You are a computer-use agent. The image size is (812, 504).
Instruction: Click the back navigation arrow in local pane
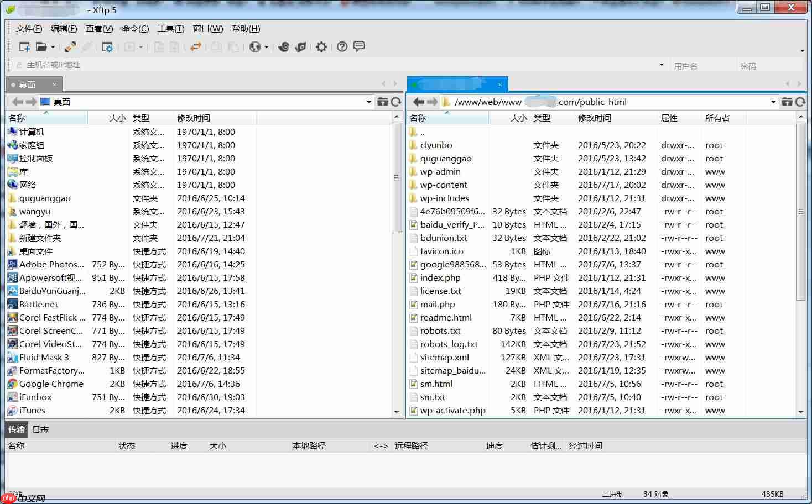[17, 102]
